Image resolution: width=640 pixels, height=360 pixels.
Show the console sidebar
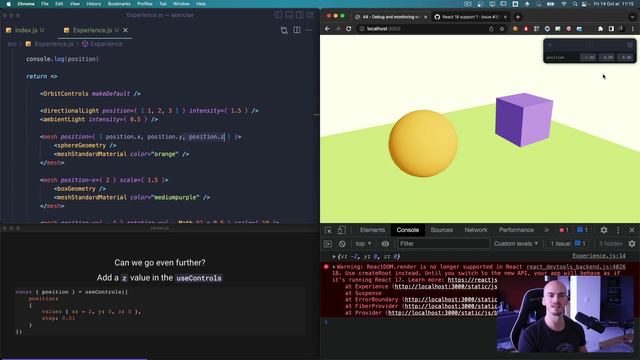point(328,244)
